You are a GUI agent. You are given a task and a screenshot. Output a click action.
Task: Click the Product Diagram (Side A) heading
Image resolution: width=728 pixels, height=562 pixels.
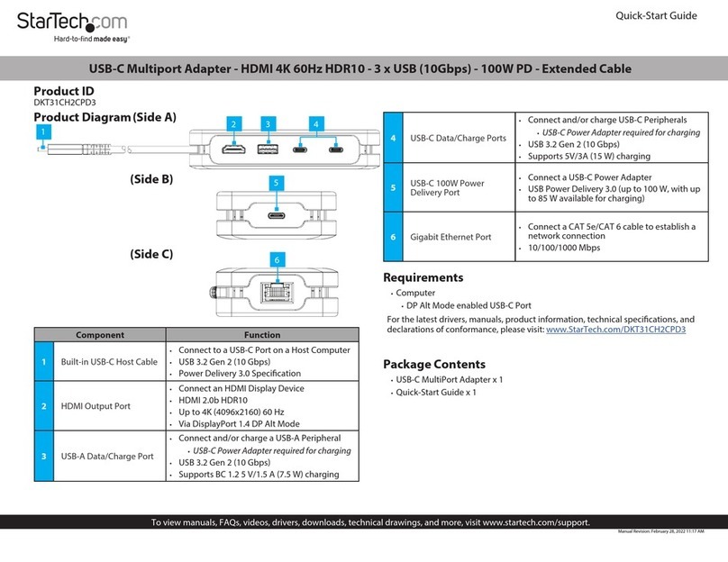point(105,117)
